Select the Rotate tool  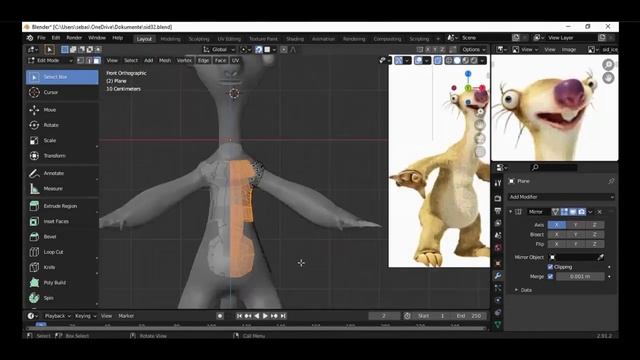pos(62,125)
